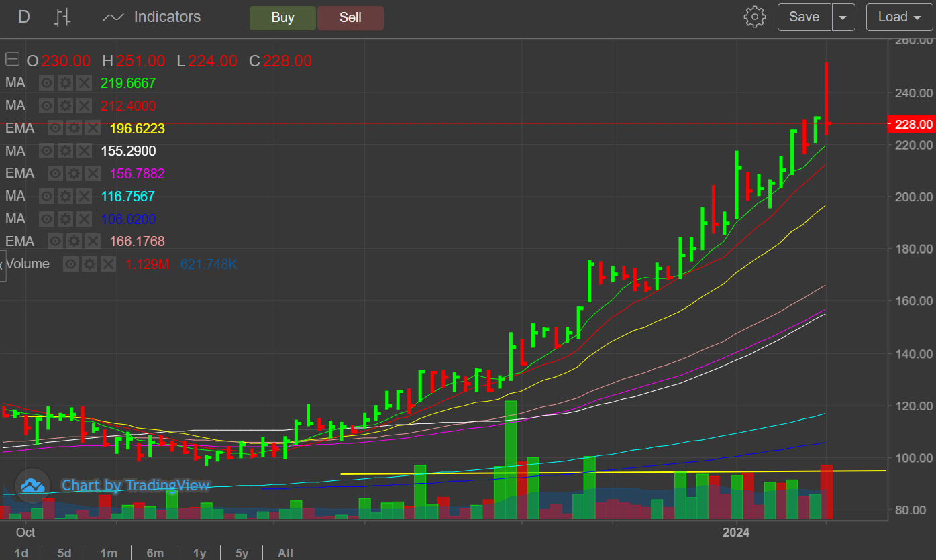The width and height of the screenshot is (936, 560).
Task: Hide the EMA 196.6223 line
Action: (55, 128)
